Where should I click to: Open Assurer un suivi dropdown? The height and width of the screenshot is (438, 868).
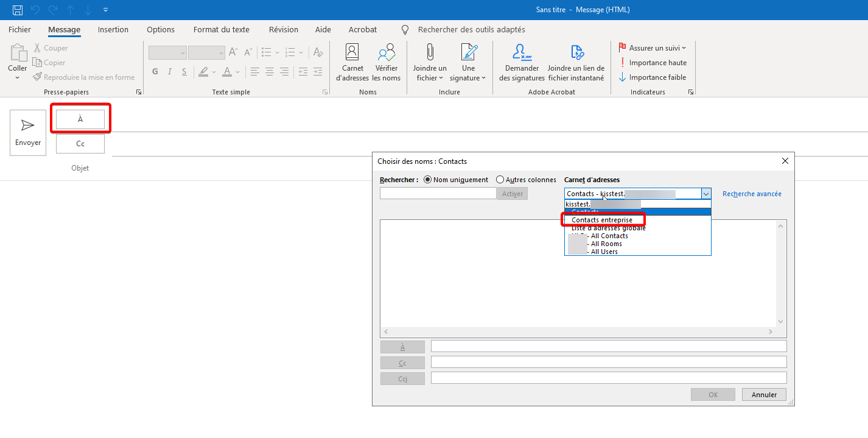click(653, 48)
